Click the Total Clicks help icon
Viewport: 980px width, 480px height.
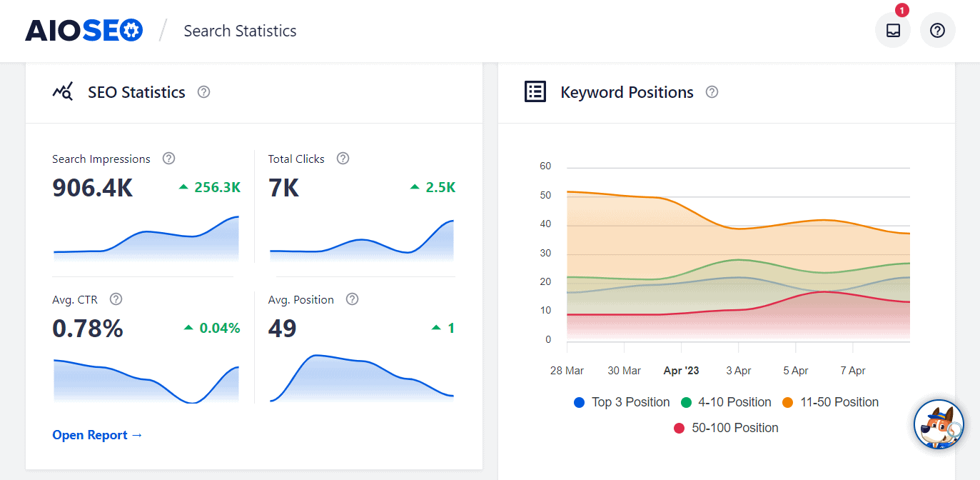343,159
